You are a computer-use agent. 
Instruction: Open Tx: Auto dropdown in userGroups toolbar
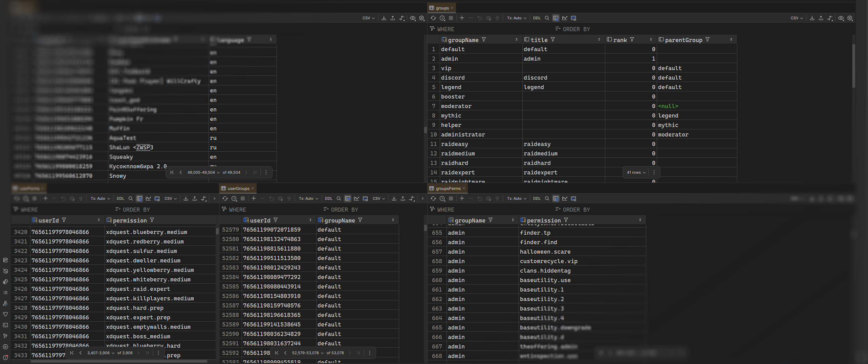[x=308, y=198]
